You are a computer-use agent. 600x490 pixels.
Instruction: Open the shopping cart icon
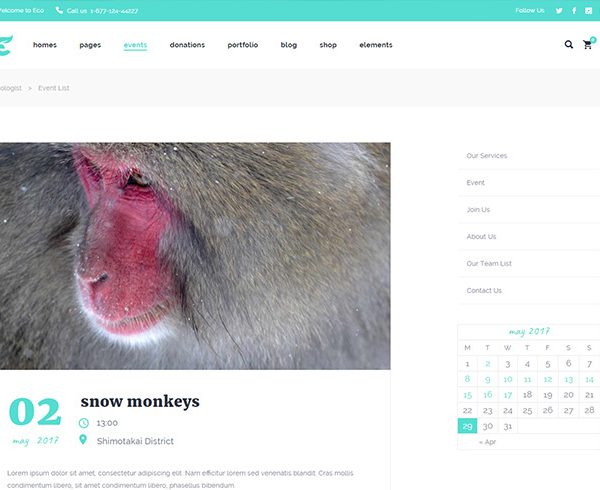(x=587, y=45)
